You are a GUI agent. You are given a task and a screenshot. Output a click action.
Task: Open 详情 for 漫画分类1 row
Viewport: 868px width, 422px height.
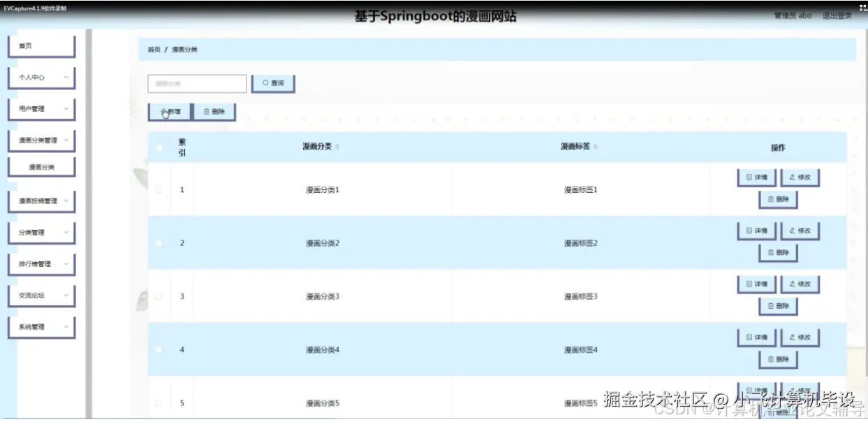point(757,177)
